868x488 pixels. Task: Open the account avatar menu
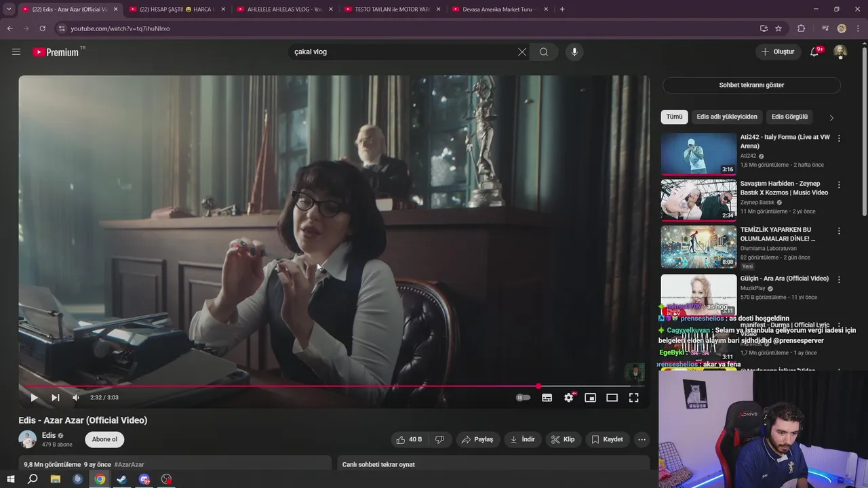[x=840, y=52]
